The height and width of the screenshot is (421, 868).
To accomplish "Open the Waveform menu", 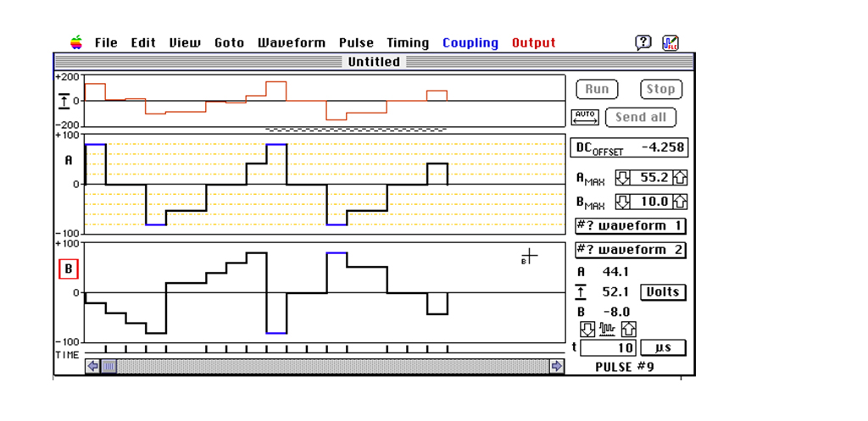I will [x=292, y=42].
